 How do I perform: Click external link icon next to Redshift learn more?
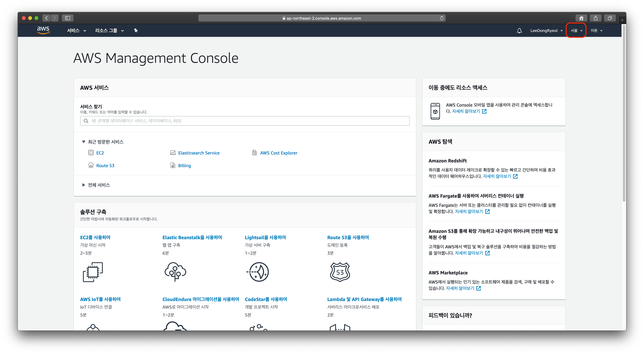point(515,176)
